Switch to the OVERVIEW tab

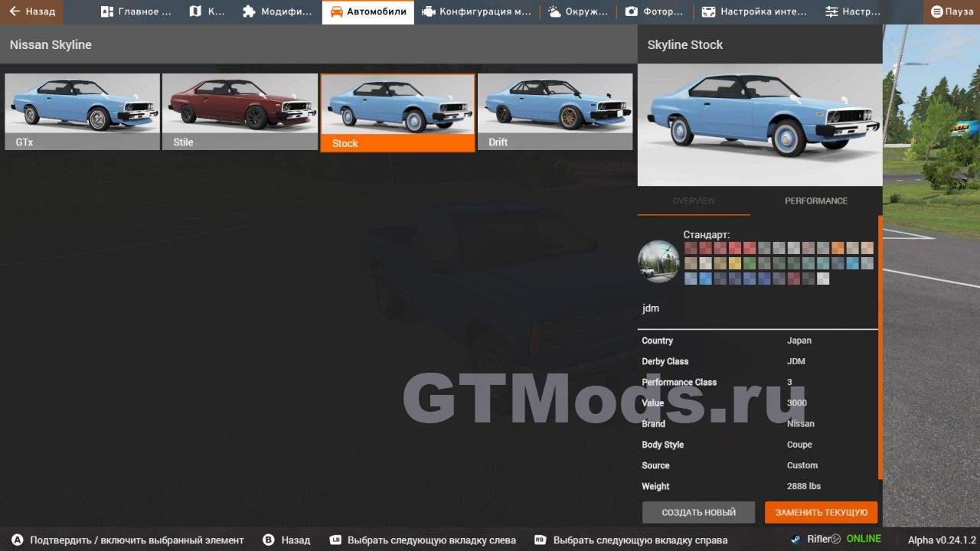694,201
